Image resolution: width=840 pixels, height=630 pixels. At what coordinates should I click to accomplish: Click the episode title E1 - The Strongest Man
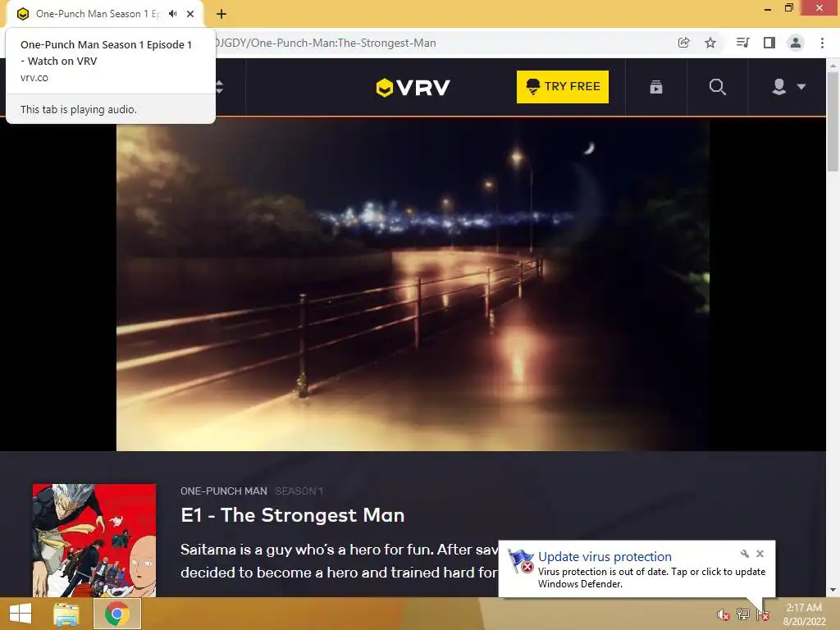tap(293, 515)
